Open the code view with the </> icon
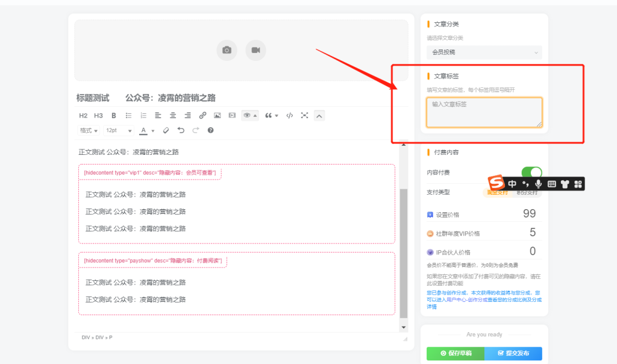 click(x=290, y=115)
